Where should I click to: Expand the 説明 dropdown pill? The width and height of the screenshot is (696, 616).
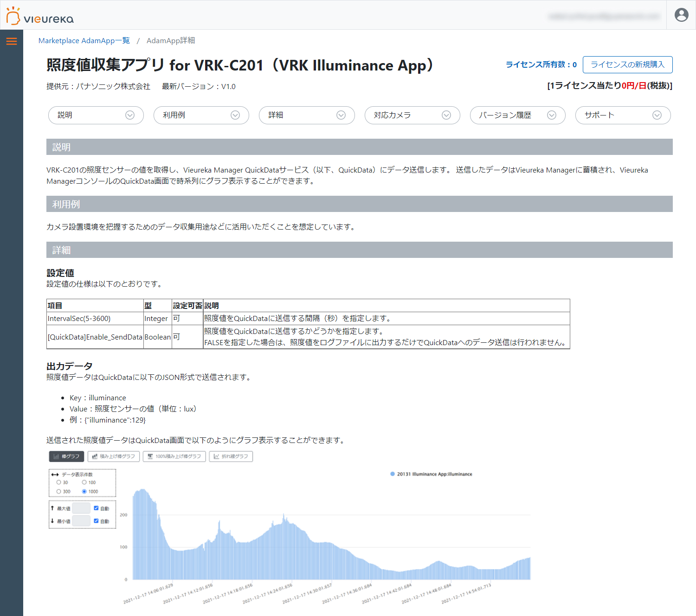tap(96, 115)
